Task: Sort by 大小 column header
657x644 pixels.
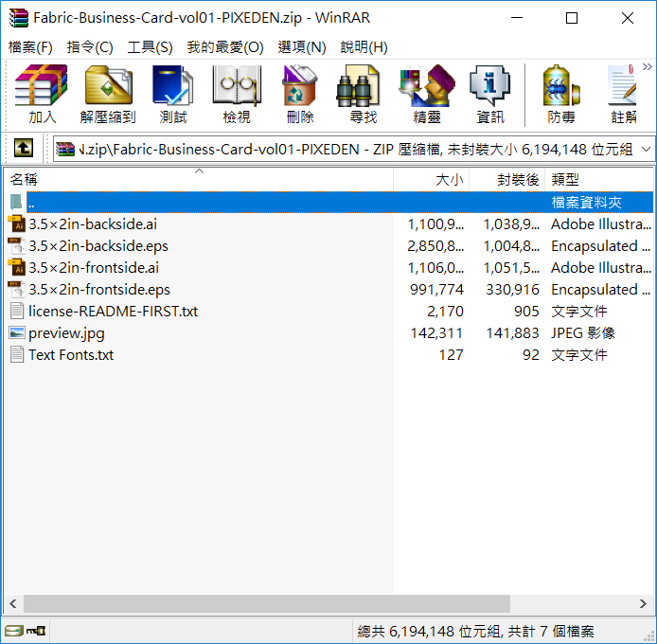Action: (431, 180)
